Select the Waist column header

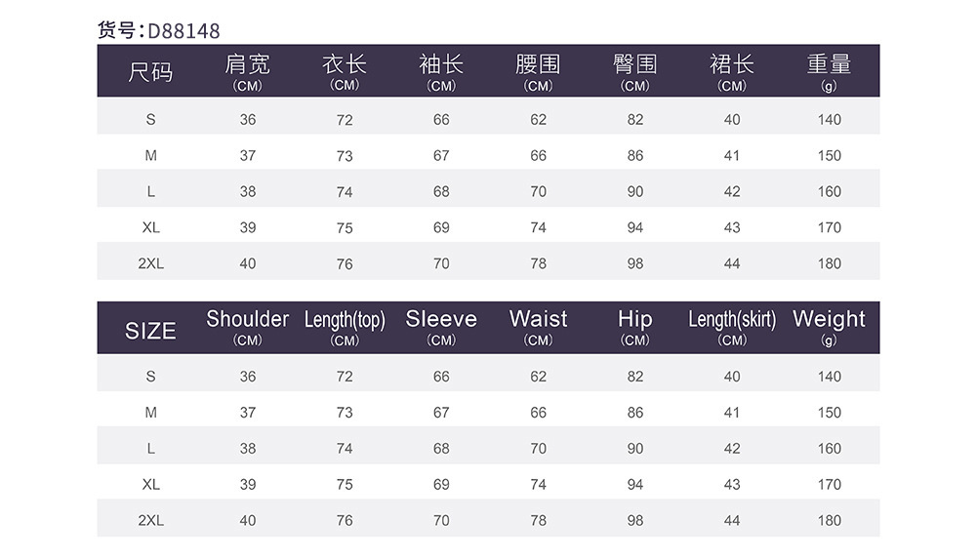click(538, 326)
